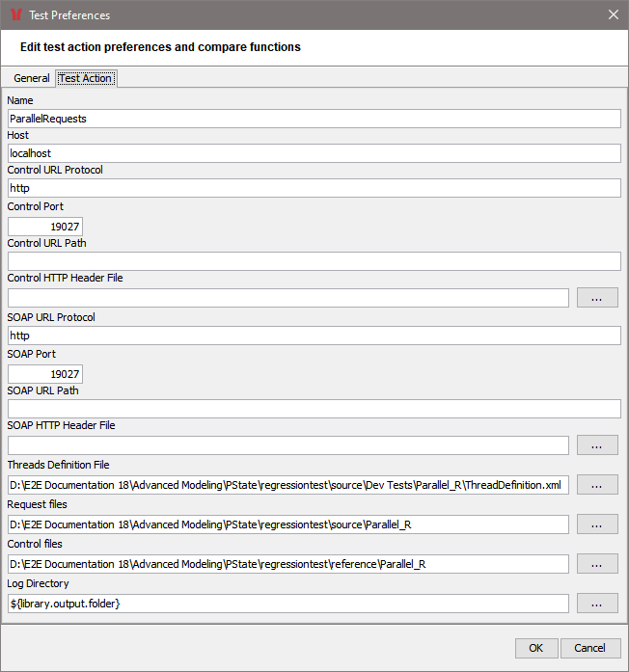
Task: Click the Test Preferences app icon in title bar
Action: (x=15, y=14)
